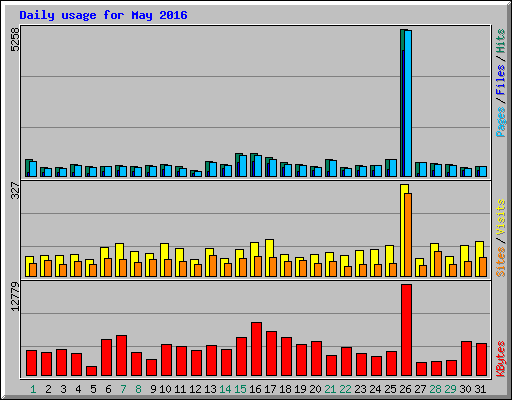Click the day 26 red KBytes bar

[x=406, y=330]
